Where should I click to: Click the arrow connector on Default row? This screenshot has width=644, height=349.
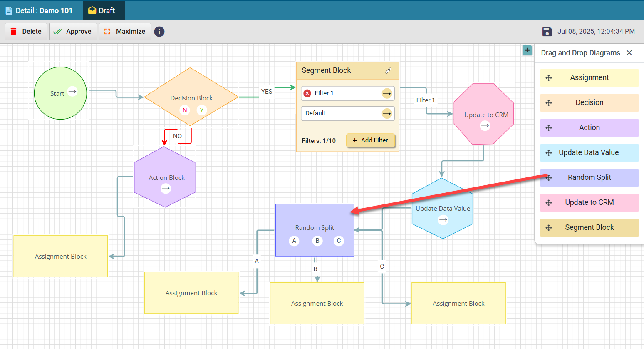tap(387, 113)
